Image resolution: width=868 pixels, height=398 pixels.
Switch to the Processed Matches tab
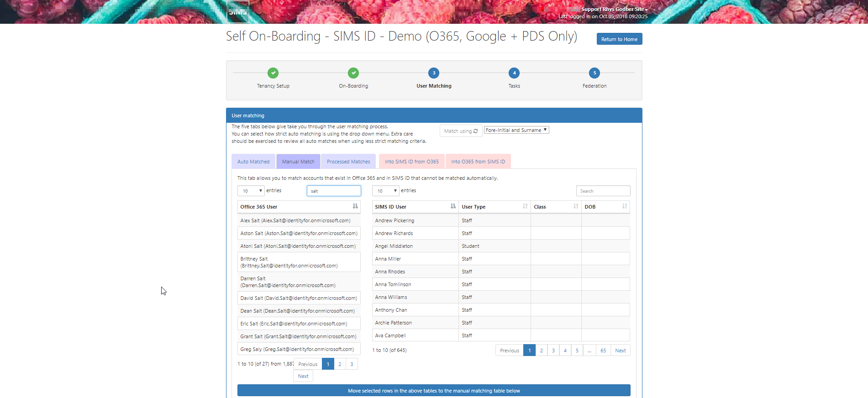click(348, 162)
